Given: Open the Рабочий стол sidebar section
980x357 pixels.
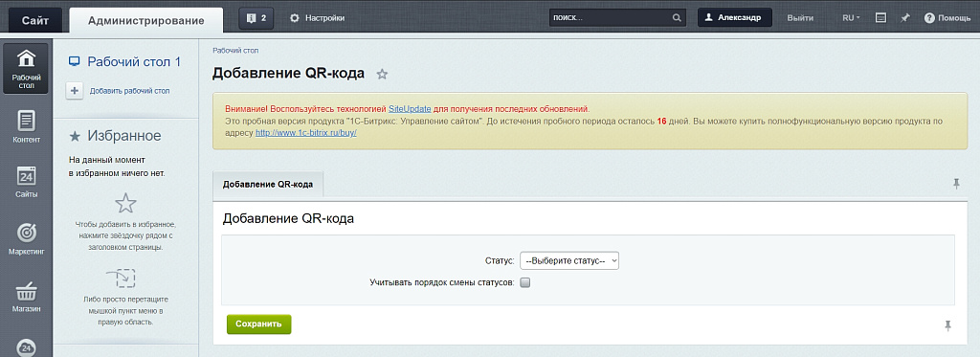Looking at the screenshot, I should (x=26, y=69).
